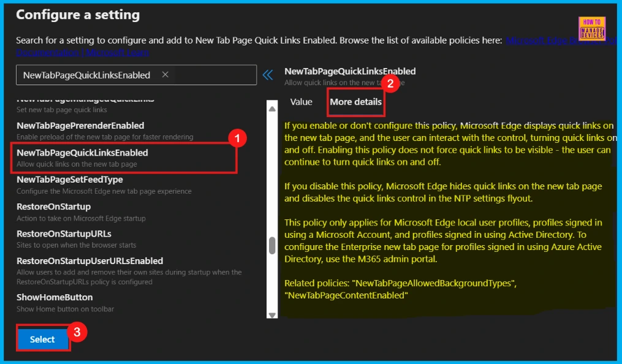Collapse panel with double chevron icon
Screen dimensions: 622x364
(x=268, y=75)
